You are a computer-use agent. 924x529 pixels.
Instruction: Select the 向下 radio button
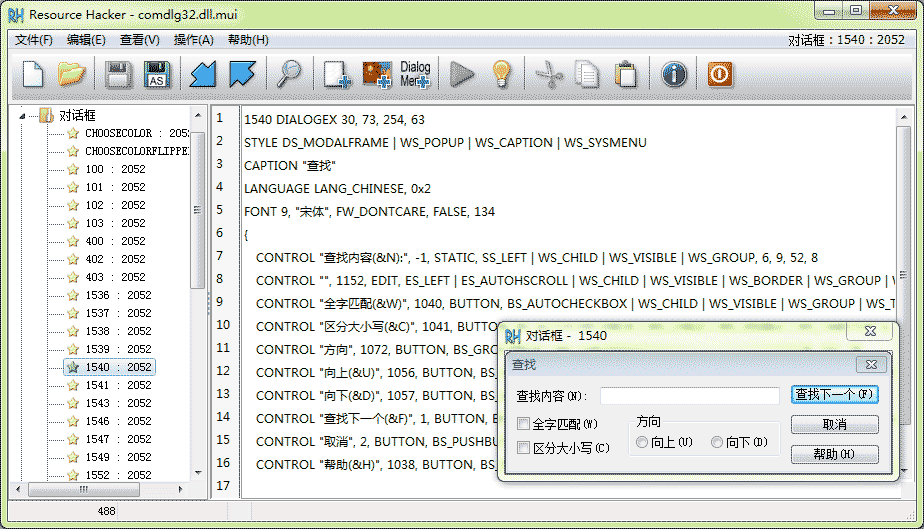717,442
